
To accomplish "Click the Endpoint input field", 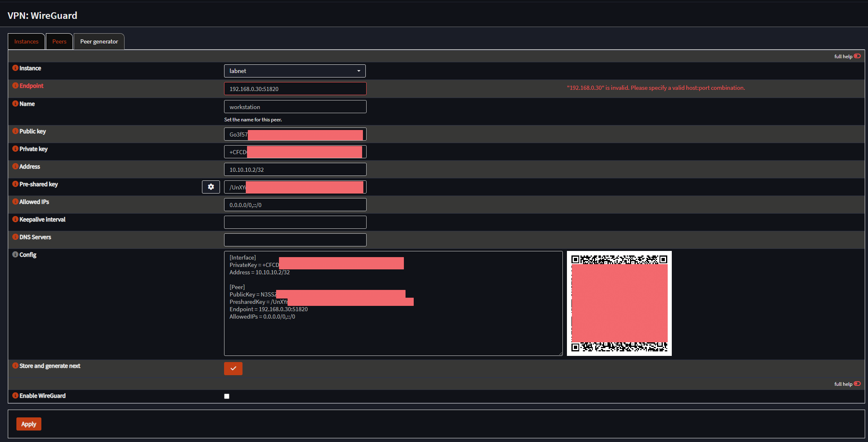I will 295,89.
